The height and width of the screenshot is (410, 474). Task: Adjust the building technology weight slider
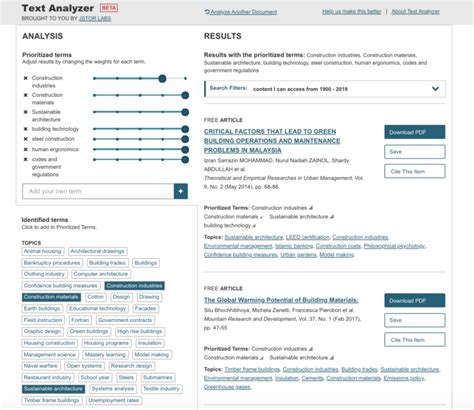[x=185, y=129]
